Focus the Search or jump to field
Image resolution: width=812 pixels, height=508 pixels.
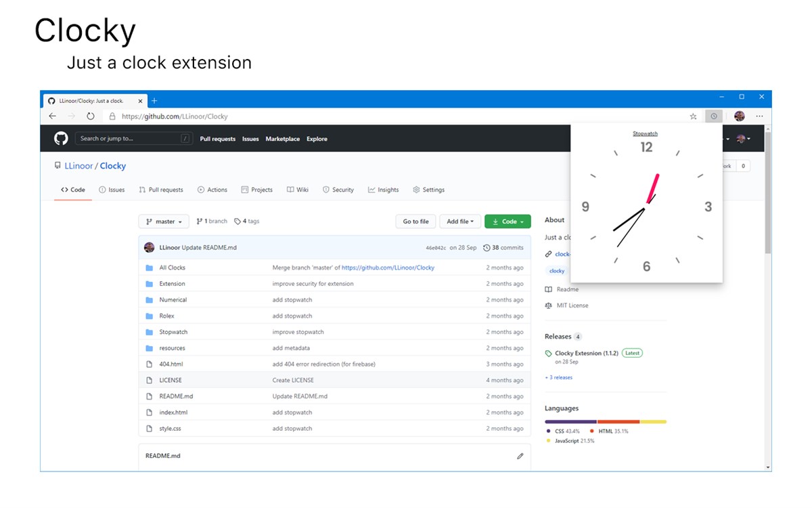tap(133, 139)
